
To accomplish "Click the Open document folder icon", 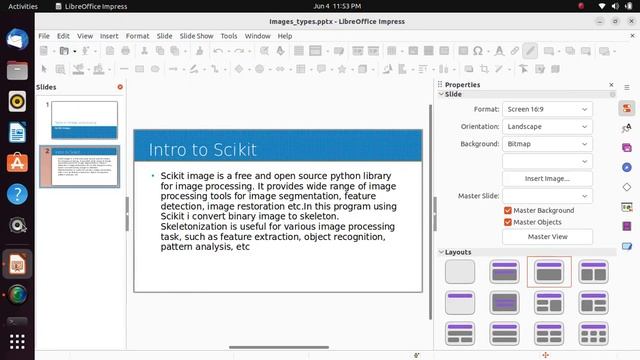I will (64, 51).
